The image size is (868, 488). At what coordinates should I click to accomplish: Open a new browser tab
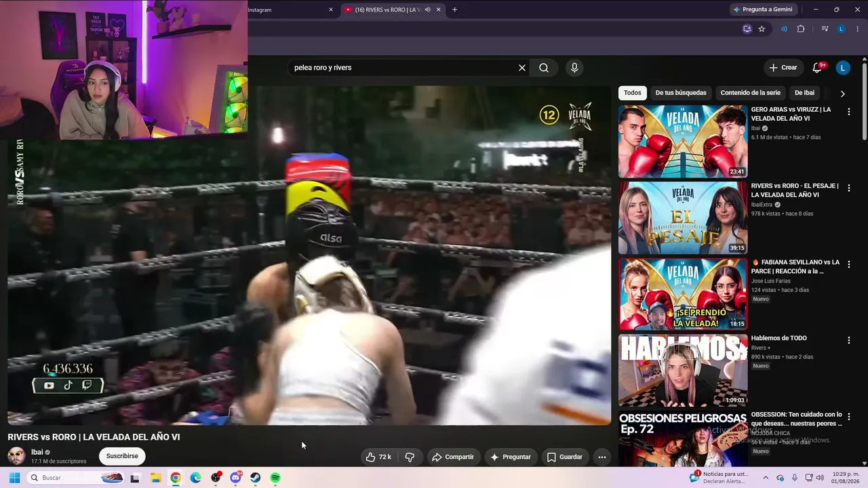(x=454, y=9)
